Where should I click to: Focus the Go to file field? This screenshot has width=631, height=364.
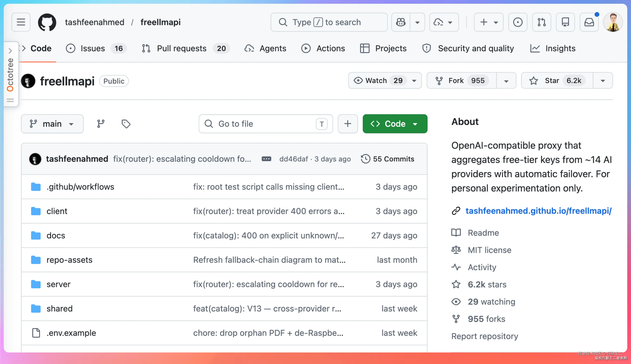(266, 124)
